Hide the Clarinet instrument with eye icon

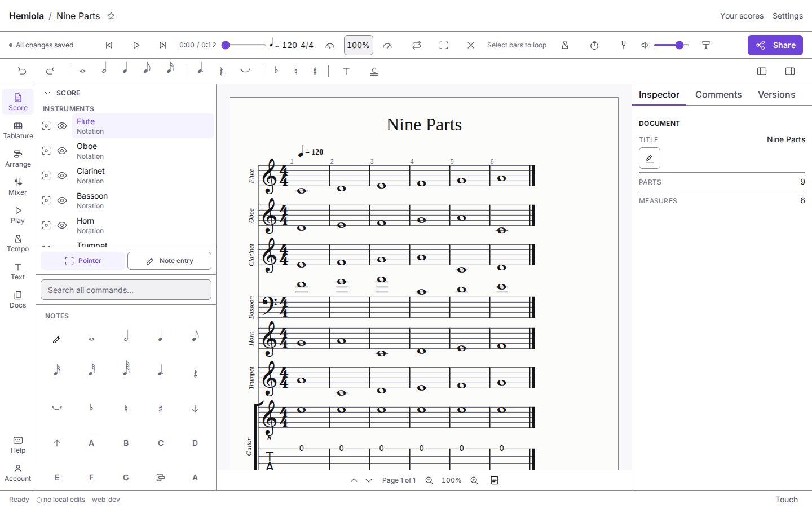[x=63, y=176]
